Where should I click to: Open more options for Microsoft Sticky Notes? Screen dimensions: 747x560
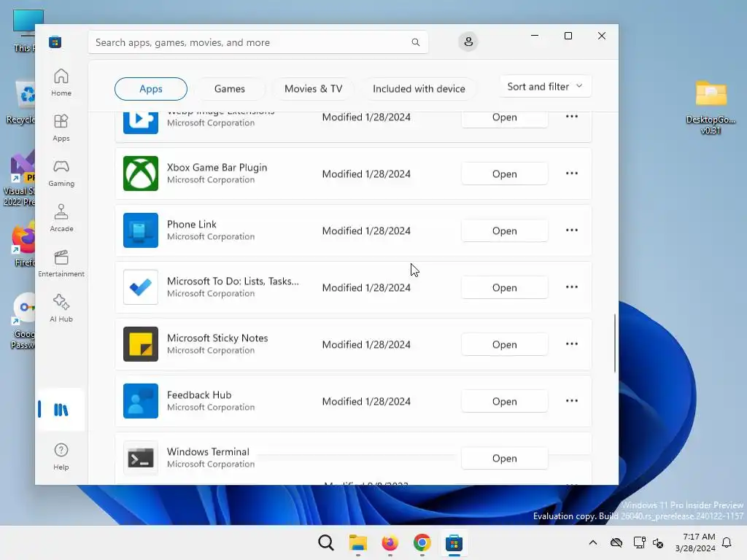coord(572,344)
